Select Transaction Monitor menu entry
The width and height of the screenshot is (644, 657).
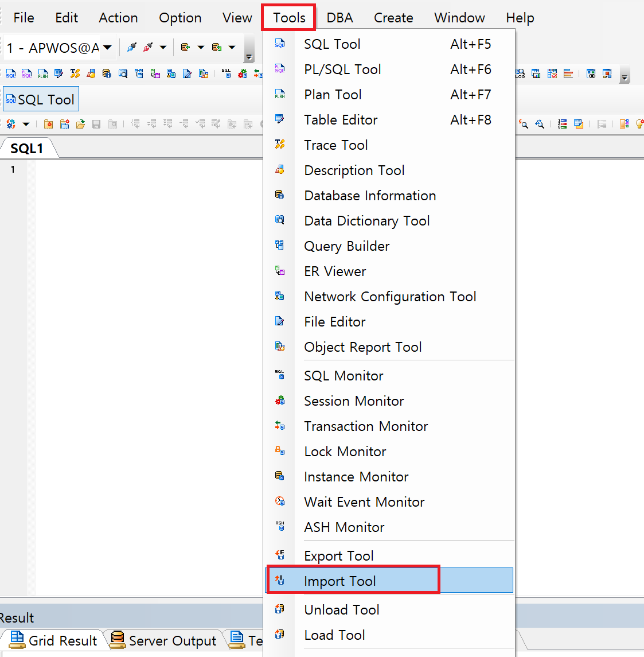[389, 426]
